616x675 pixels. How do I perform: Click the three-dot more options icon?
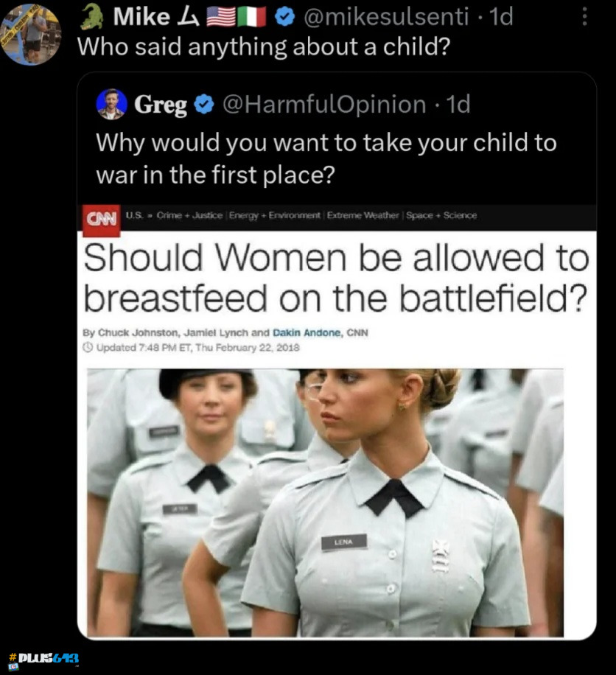click(x=584, y=17)
